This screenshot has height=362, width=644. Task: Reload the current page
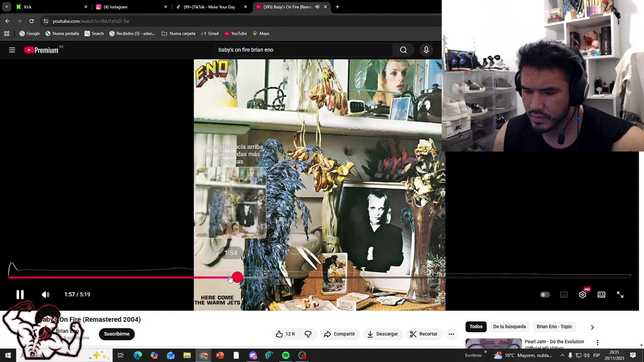pyautogui.click(x=31, y=21)
